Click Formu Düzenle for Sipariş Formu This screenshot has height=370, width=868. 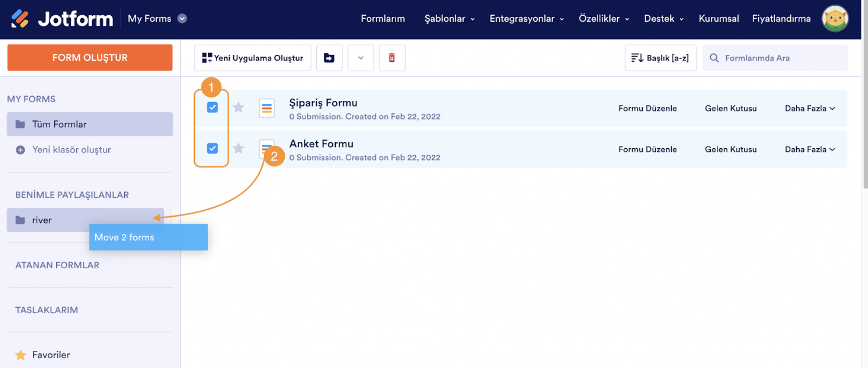coord(648,109)
